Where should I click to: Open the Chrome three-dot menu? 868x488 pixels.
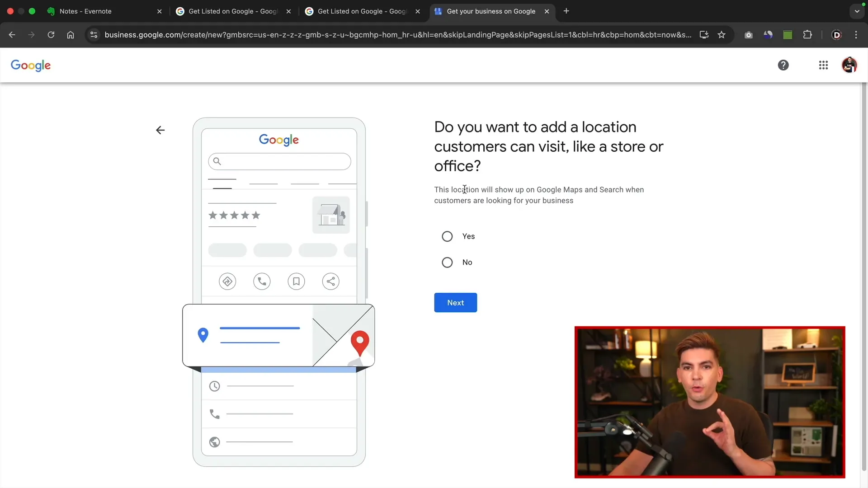(856, 35)
